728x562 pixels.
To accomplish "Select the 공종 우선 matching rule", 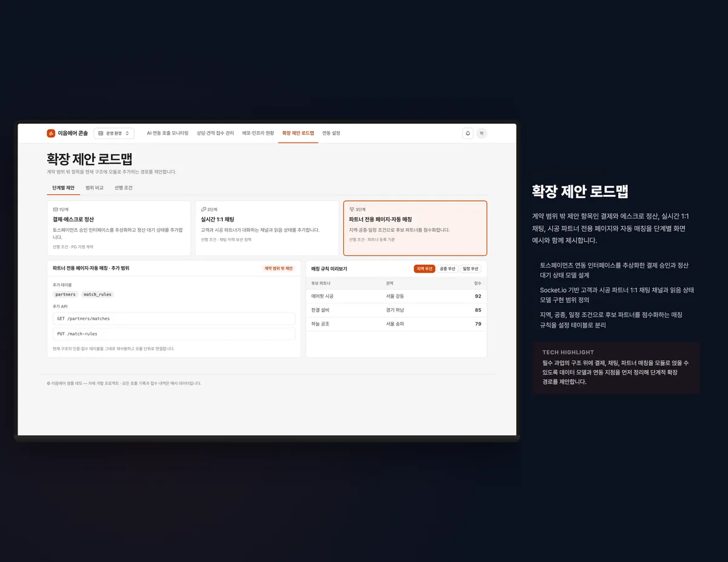I will click(x=448, y=268).
